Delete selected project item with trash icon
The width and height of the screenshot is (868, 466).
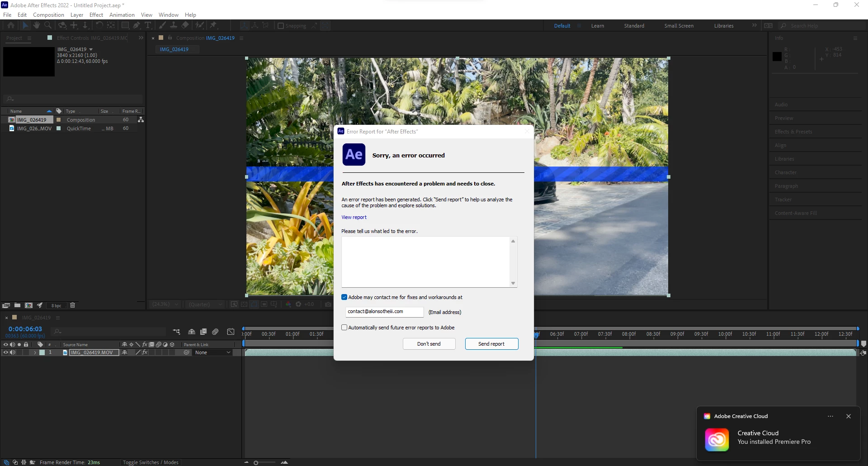(72, 305)
